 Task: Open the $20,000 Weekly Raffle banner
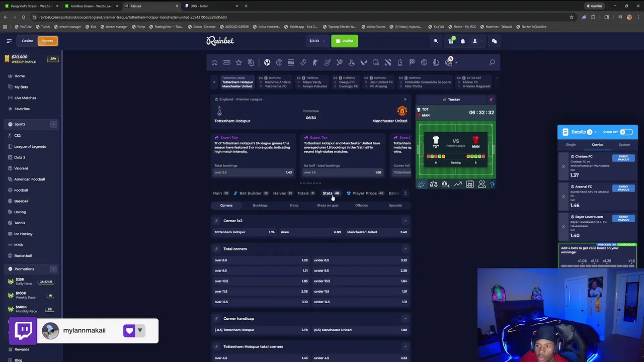tap(30, 59)
